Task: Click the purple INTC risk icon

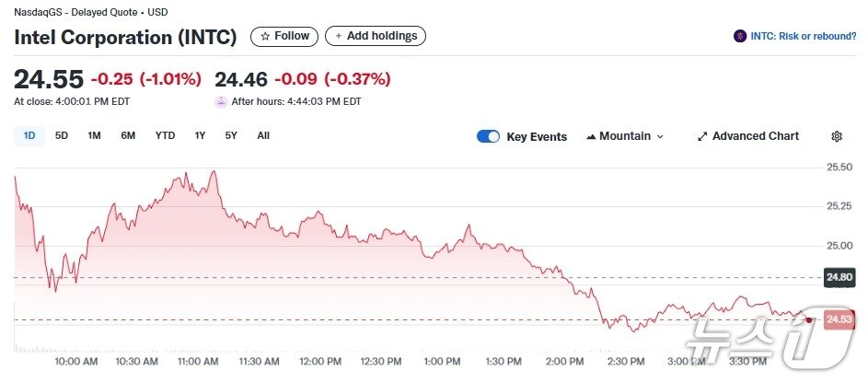Action: click(739, 37)
